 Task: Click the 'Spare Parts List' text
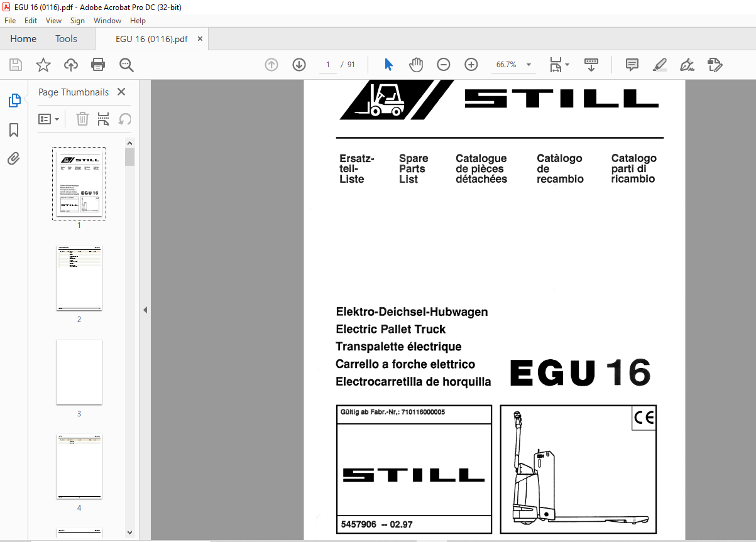coord(414,169)
